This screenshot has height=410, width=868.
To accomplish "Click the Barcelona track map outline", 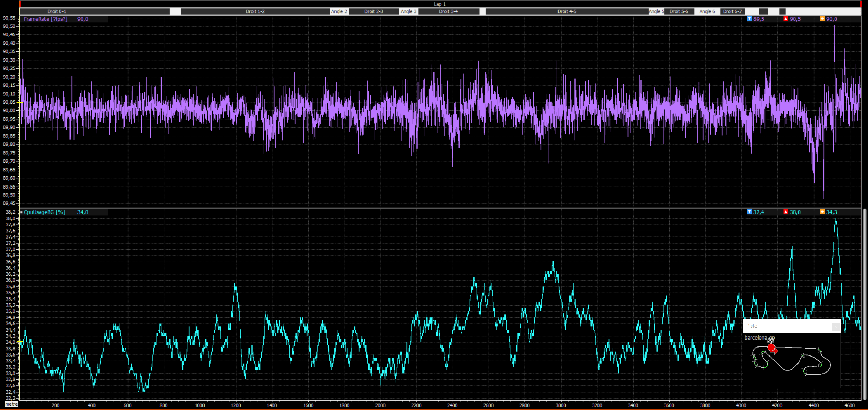I will point(791,361).
